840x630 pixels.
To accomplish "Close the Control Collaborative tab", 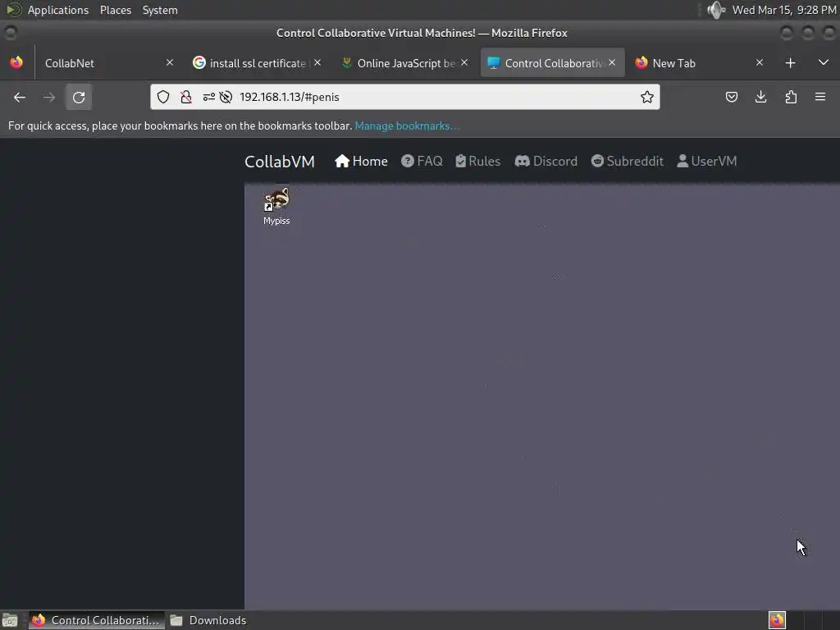I will pos(612,62).
